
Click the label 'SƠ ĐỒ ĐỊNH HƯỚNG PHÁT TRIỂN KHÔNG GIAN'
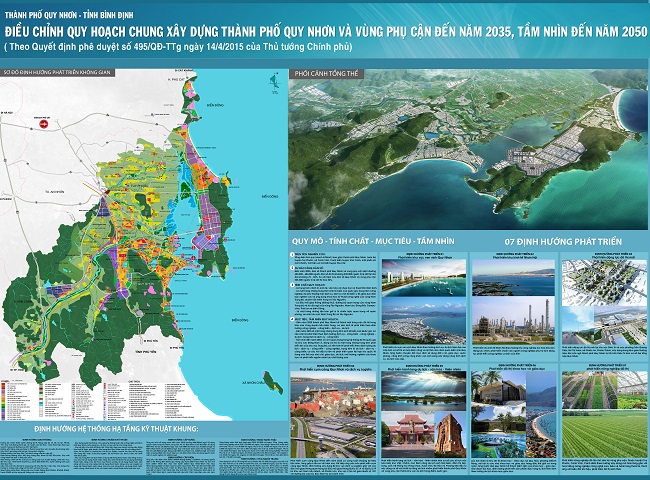tap(57, 73)
